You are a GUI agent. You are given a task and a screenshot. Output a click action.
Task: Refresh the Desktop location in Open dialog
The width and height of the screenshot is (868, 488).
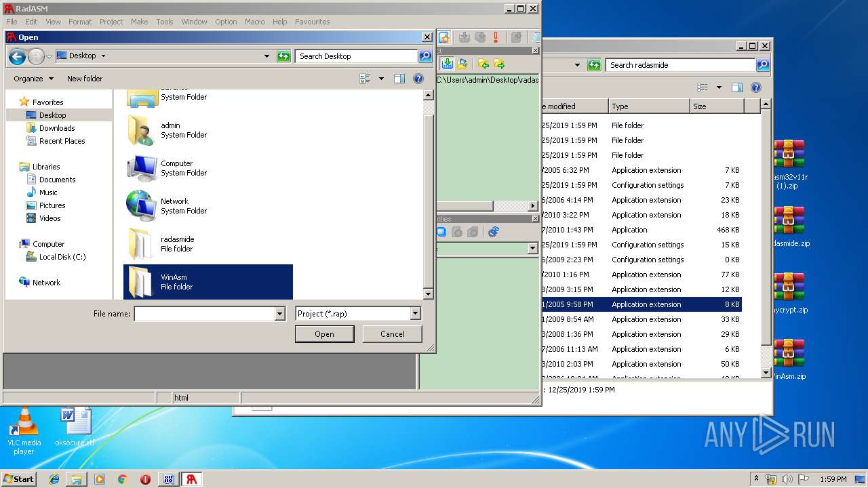[x=284, y=56]
